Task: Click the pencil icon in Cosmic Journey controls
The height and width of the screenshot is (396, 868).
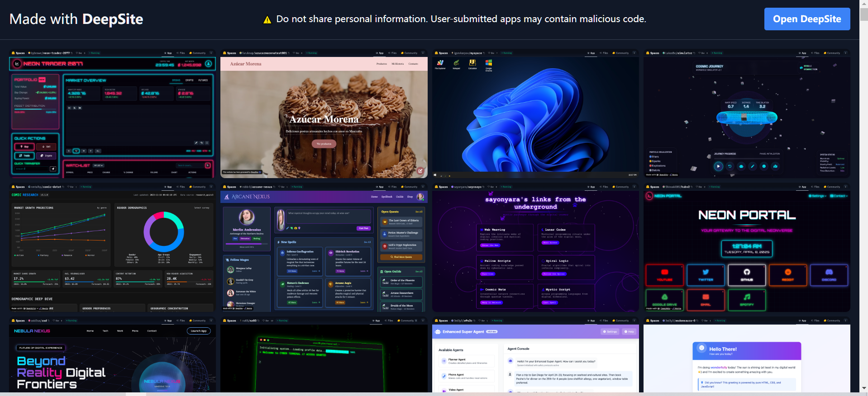Action: pyautogui.click(x=753, y=166)
